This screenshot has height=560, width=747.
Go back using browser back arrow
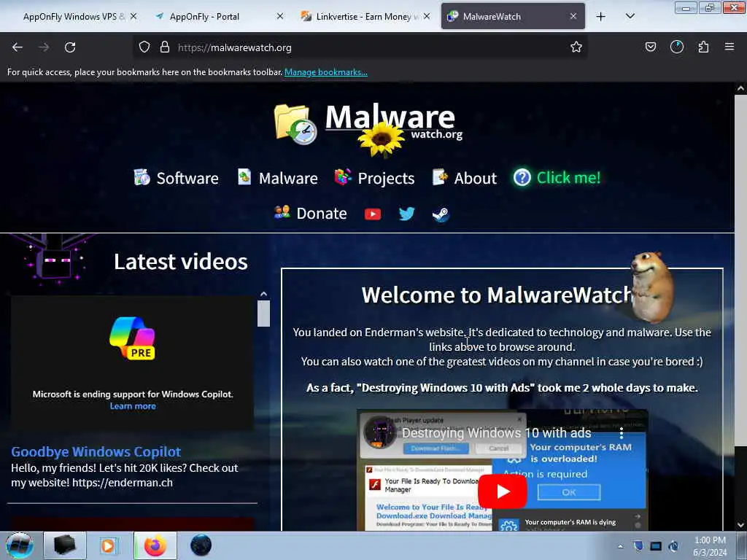pyautogui.click(x=18, y=47)
